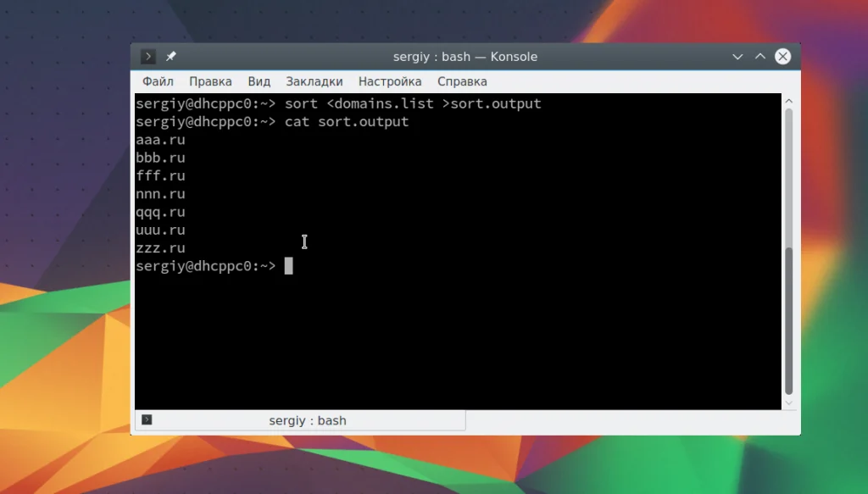Click the 'qqq.ru' output line
The image size is (868, 494).
click(x=160, y=212)
